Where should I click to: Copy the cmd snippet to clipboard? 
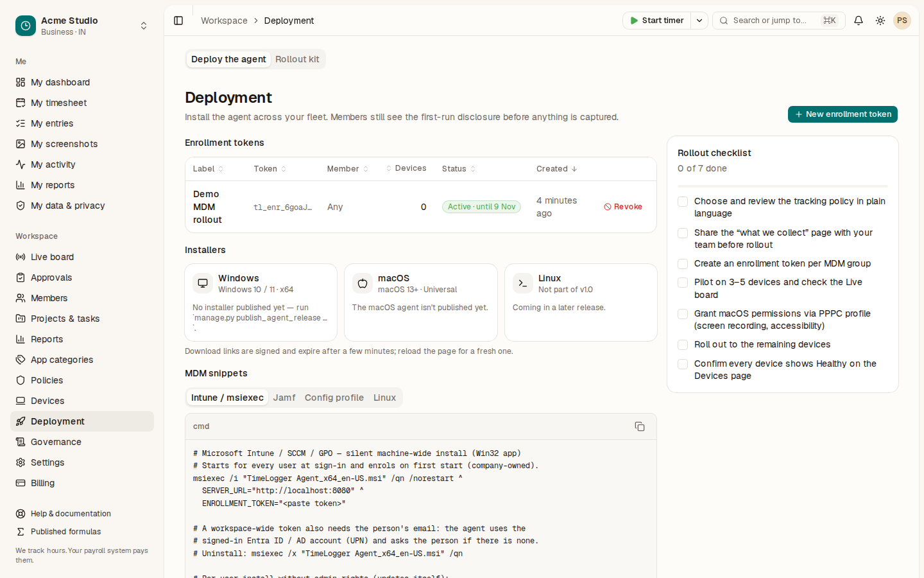pyautogui.click(x=640, y=426)
